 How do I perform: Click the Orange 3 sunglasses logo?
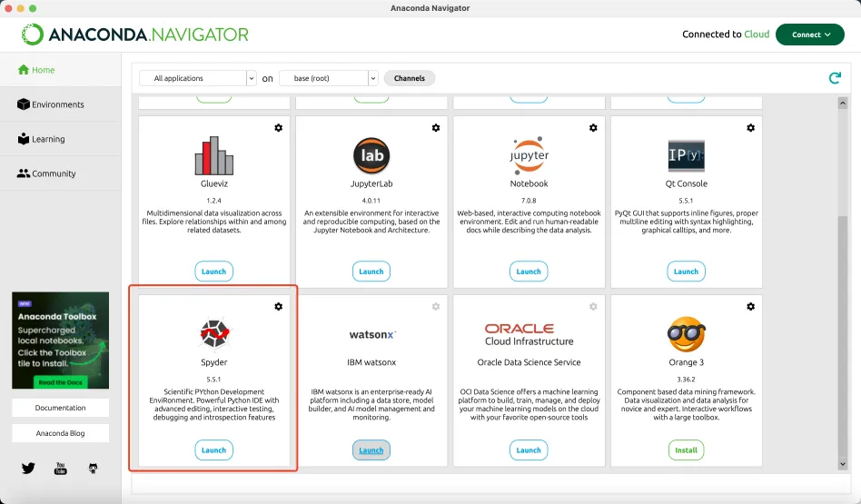tap(687, 334)
